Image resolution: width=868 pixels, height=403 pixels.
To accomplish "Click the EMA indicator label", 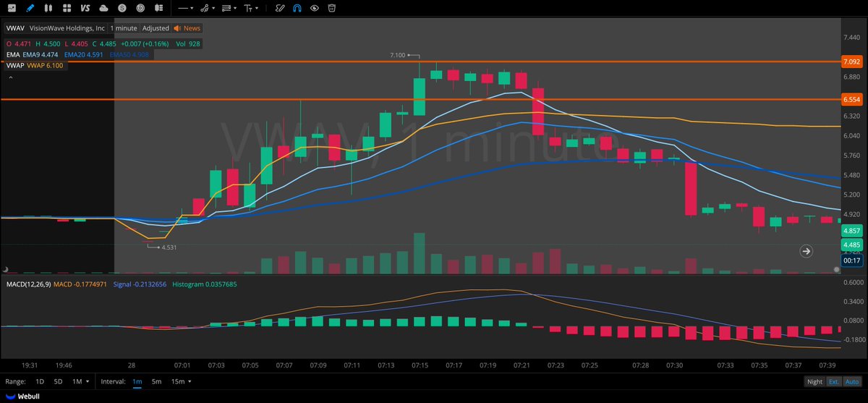I will (x=13, y=54).
